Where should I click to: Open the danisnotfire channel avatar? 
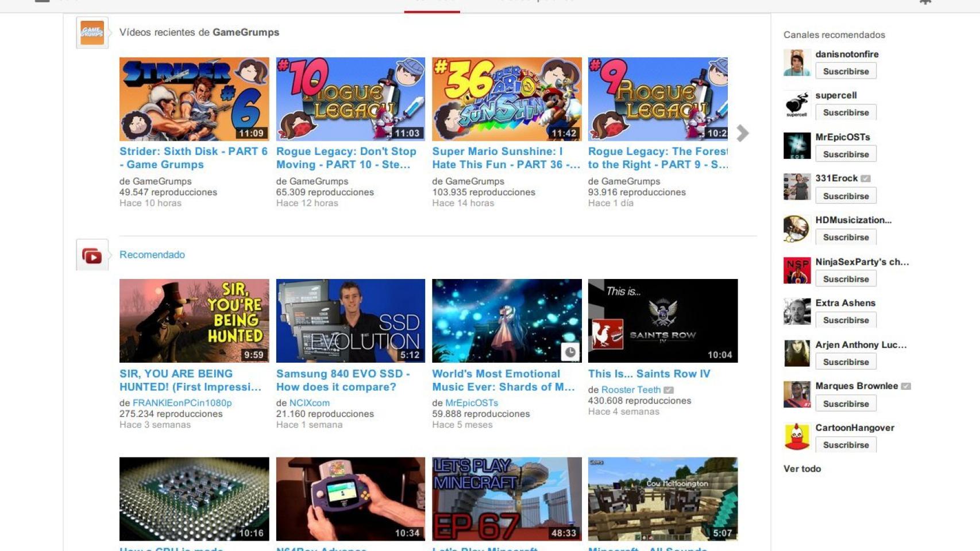pos(796,63)
